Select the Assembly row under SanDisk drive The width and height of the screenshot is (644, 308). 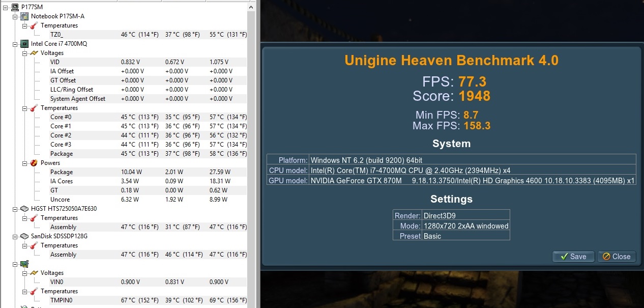(148, 255)
